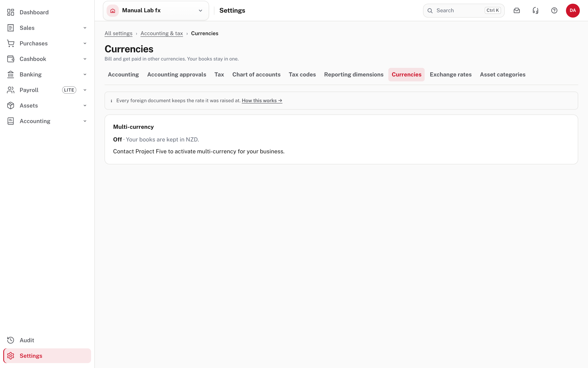The height and width of the screenshot is (368, 588).
Task: Select the Currencies tab
Action: pos(406,74)
